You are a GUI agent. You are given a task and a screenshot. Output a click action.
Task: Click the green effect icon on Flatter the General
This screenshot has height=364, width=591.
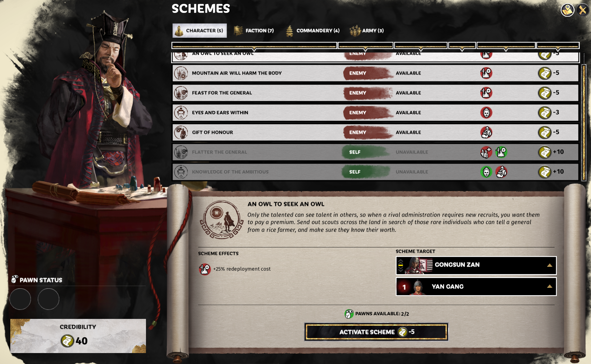501,152
